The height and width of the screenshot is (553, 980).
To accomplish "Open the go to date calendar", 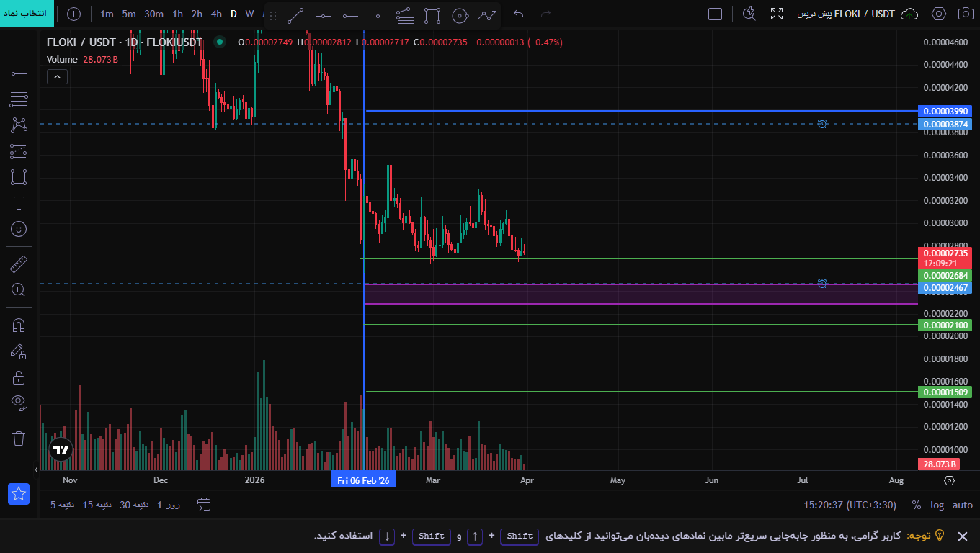I will coord(203,505).
